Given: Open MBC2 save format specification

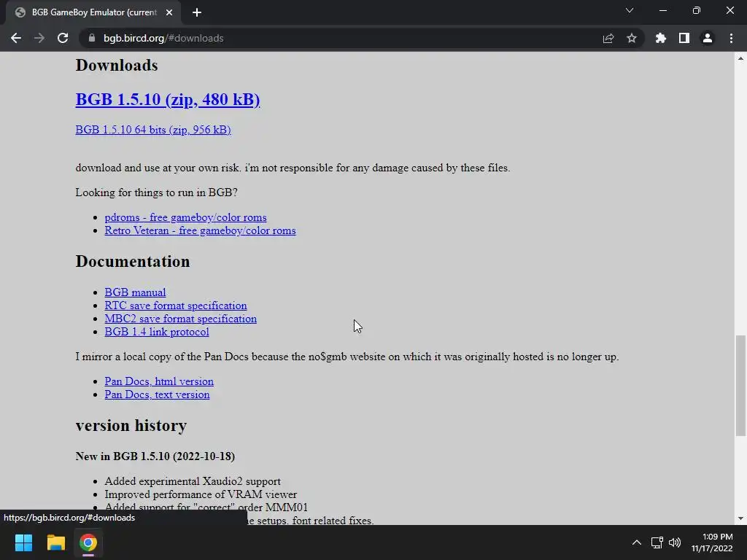Looking at the screenshot, I should [x=181, y=319].
